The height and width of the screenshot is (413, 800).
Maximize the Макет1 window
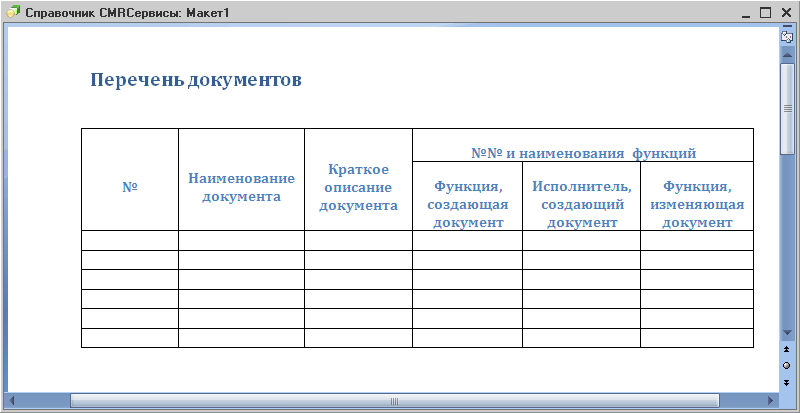click(x=766, y=13)
